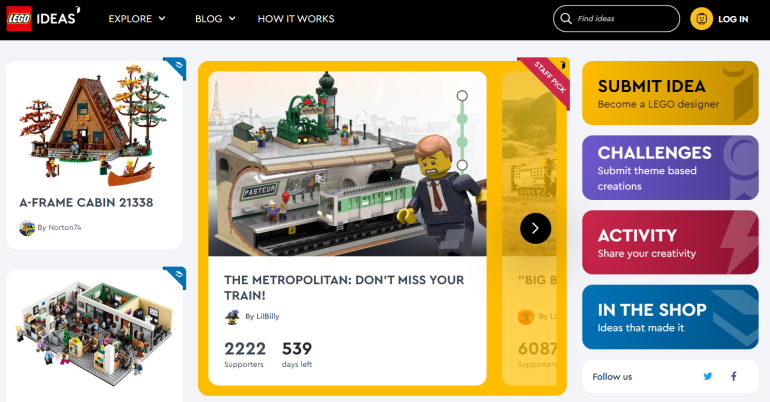Expand the Explore dropdown menu
Image resolution: width=770 pixels, height=402 pixels.
[x=137, y=19]
